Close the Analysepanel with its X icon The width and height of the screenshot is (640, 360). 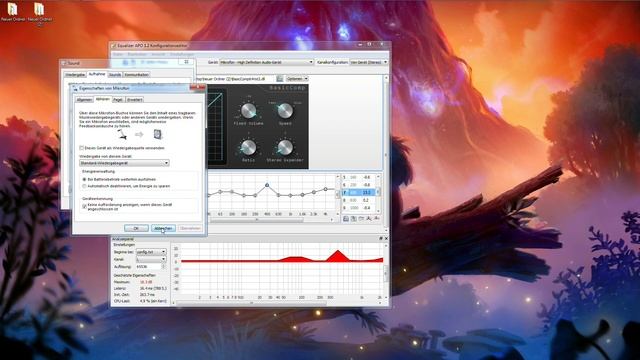click(386, 238)
